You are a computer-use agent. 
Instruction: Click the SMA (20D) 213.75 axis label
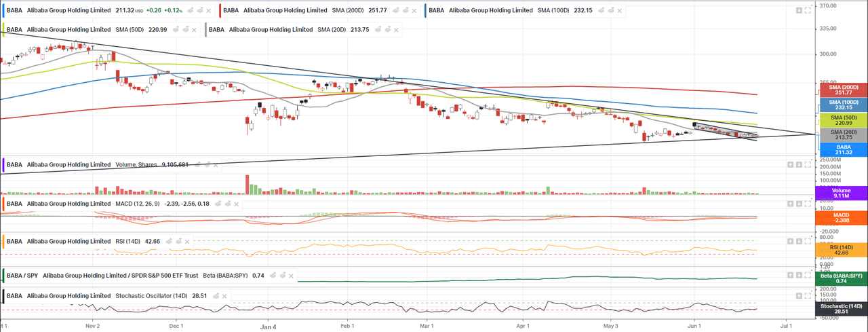tap(844, 135)
